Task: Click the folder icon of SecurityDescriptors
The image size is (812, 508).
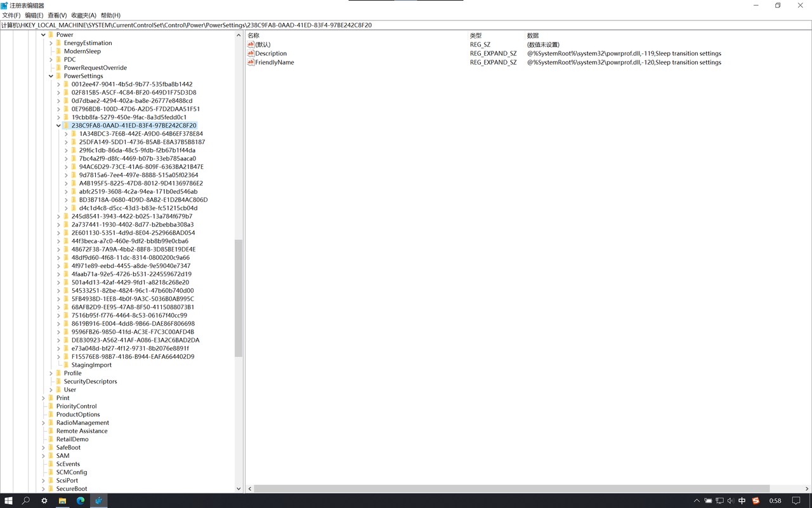Action: (x=58, y=382)
